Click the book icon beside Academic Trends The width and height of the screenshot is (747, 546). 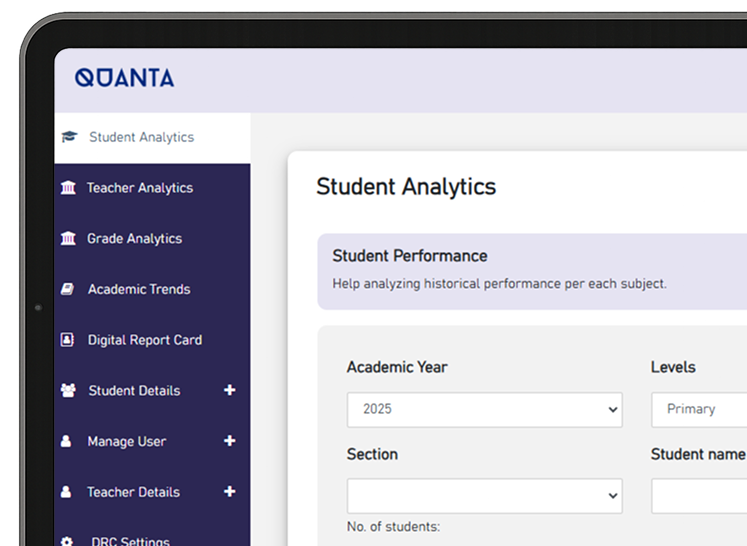pos(67,289)
